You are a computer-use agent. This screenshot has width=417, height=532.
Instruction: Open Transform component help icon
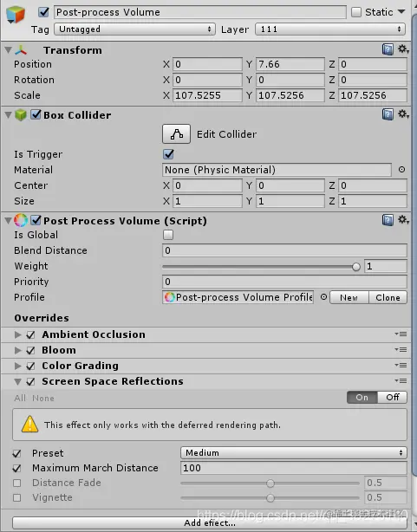[x=388, y=49]
